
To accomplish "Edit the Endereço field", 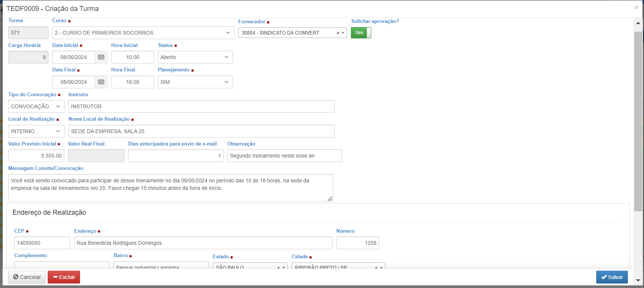I will [203, 243].
